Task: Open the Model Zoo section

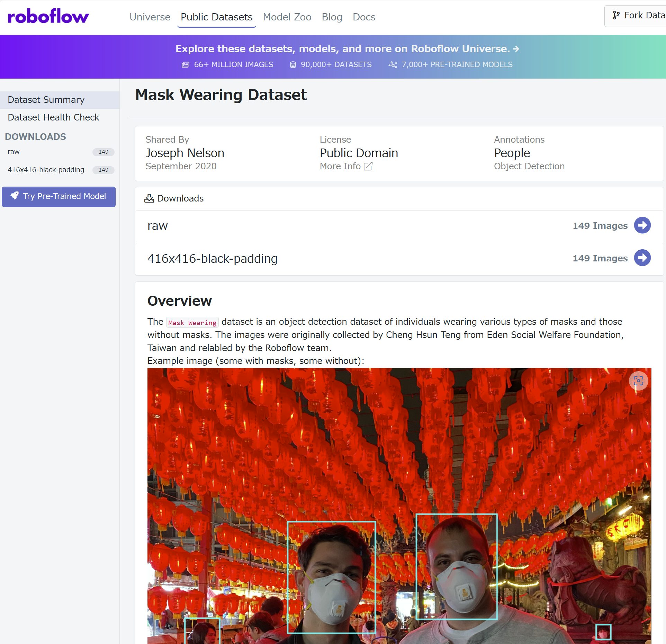Action: (287, 17)
